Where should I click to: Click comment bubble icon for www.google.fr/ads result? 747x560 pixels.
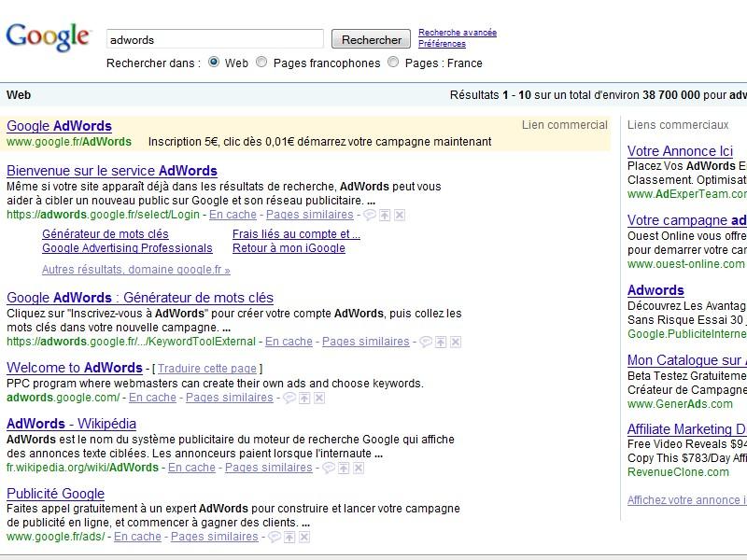pos(275,538)
